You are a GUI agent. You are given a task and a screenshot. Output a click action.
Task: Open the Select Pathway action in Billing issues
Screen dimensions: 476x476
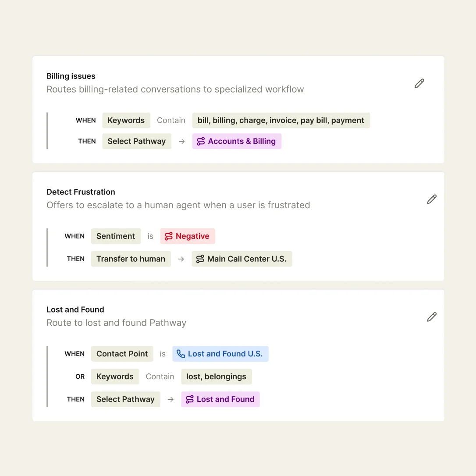[136, 141]
